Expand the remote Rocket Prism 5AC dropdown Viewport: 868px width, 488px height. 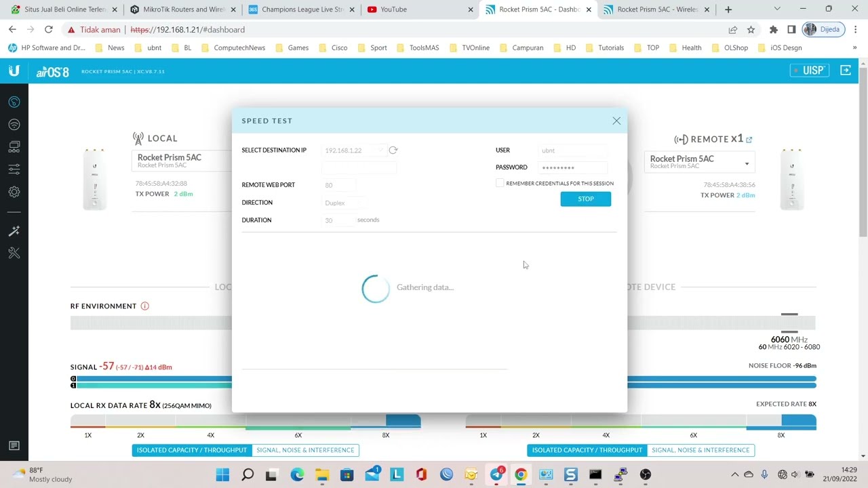pyautogui.click(x=699, y=163)
